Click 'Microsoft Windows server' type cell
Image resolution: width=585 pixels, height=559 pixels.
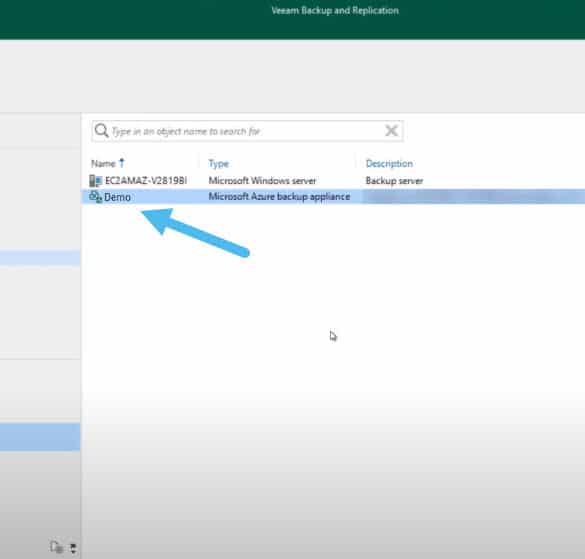[262, 181]
